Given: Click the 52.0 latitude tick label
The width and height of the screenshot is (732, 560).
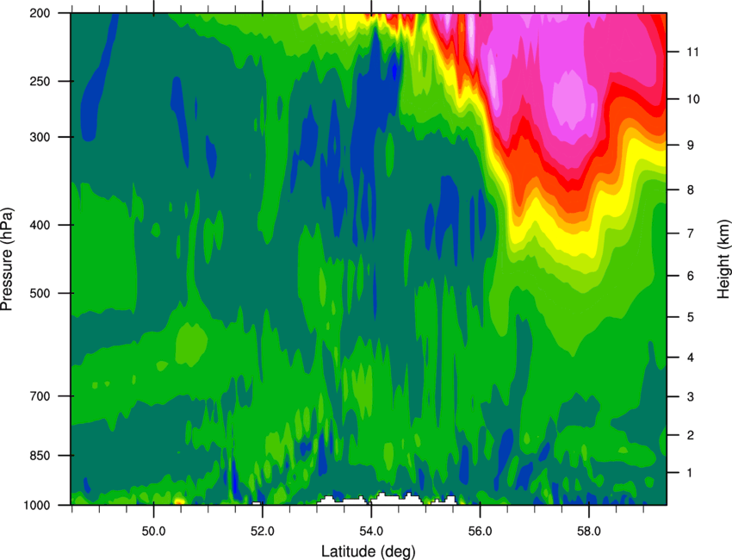Looking at the screenshot, I should click(x=263, y=532).
